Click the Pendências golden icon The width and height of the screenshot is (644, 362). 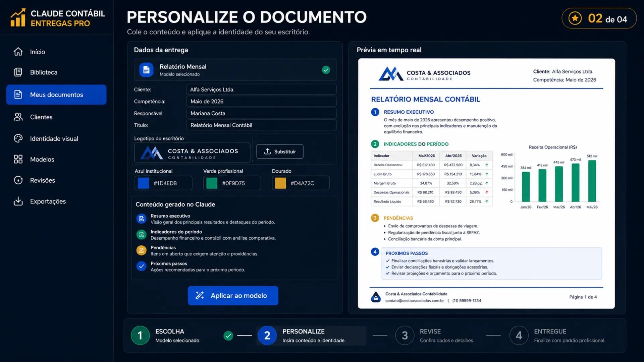[x=141, y=250]
